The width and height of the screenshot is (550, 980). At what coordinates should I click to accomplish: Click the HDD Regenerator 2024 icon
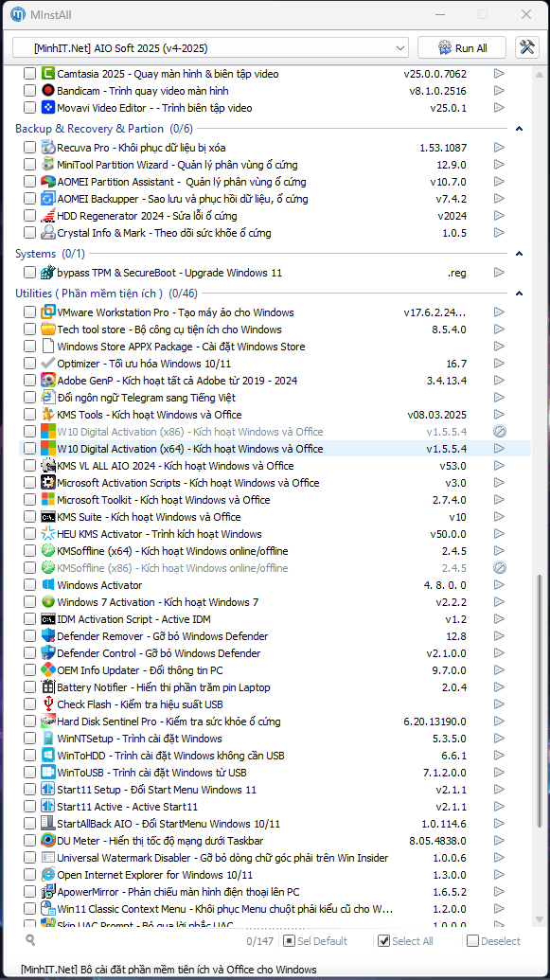(48, 216)
